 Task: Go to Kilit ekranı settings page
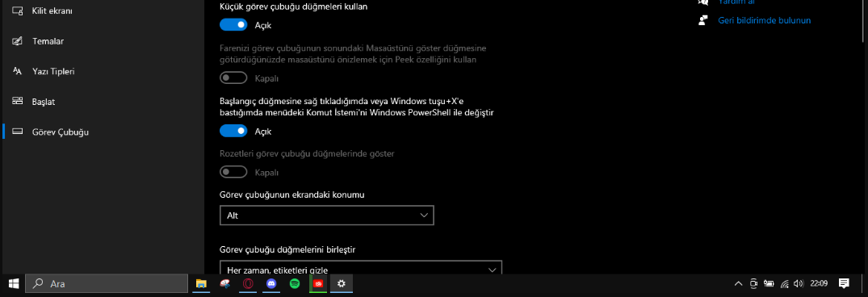click(x=103, y=11)
